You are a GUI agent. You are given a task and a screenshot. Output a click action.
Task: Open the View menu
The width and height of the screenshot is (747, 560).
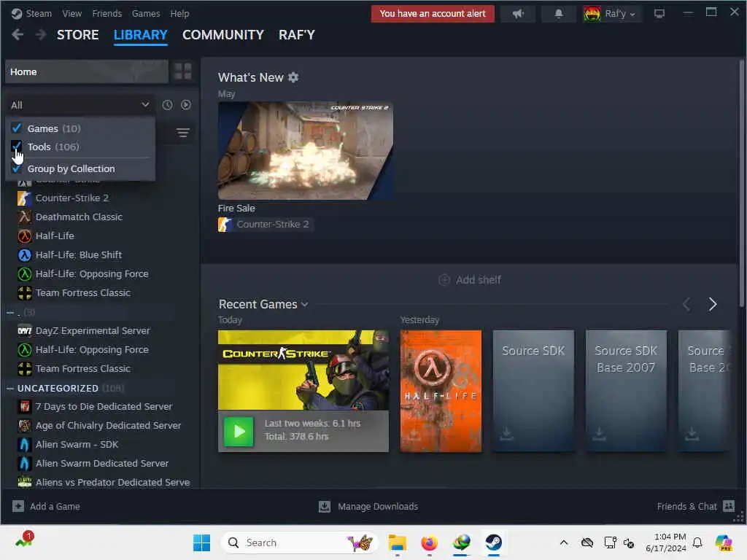pyautogui.click(x=72, y=13)
